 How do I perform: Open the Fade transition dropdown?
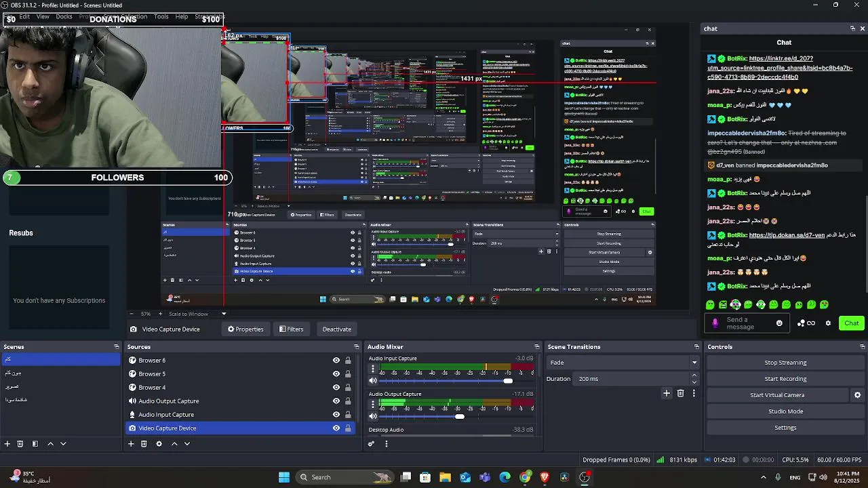623,363
